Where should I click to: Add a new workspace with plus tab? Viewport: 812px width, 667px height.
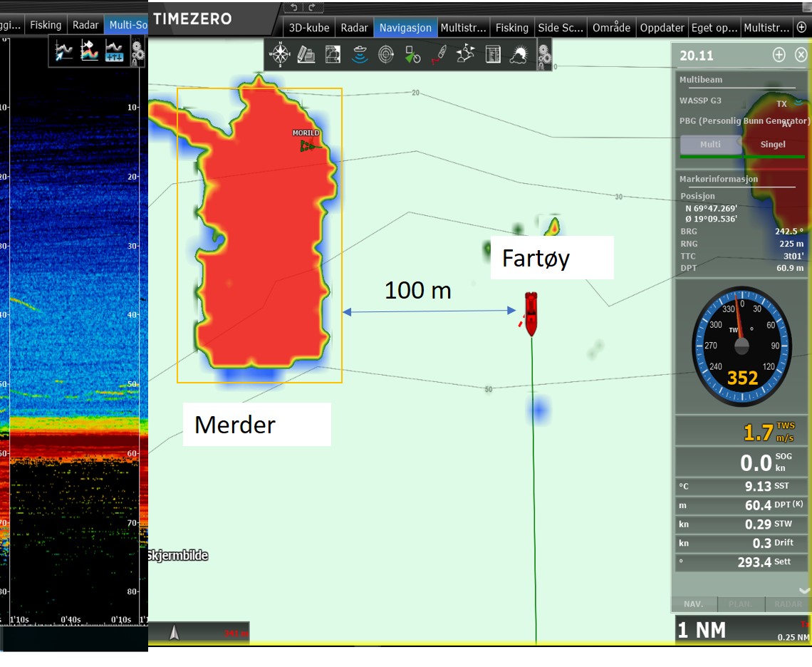coord(801,28)
